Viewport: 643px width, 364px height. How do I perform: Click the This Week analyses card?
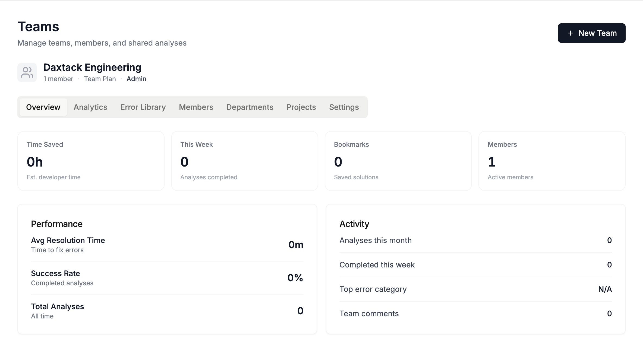tap(244, 161)
